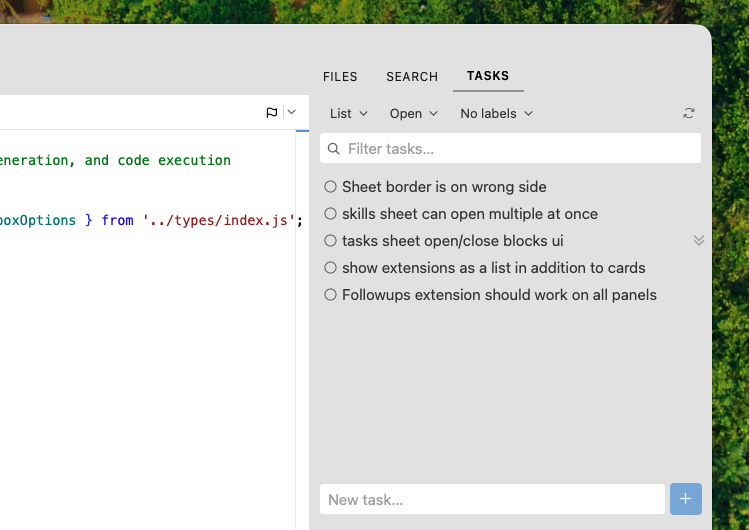Add new task with plus button

(685, 499)
